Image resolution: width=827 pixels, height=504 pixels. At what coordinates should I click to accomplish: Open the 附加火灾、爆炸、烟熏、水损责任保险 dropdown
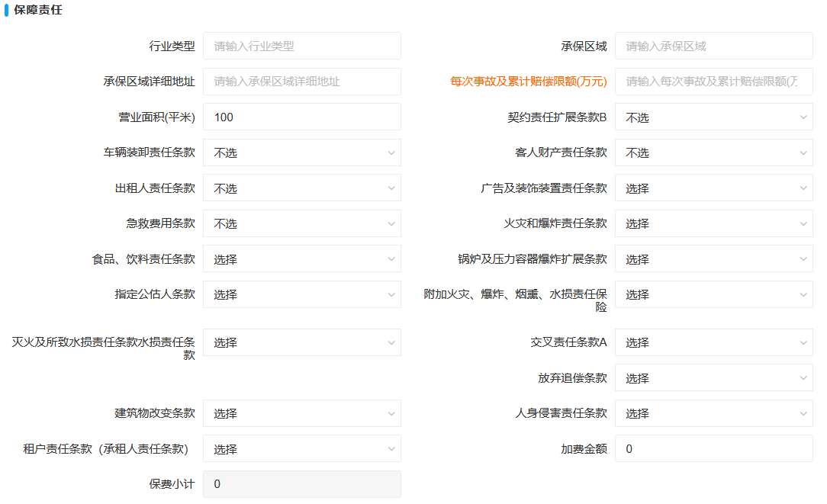[x=713, y=294]
